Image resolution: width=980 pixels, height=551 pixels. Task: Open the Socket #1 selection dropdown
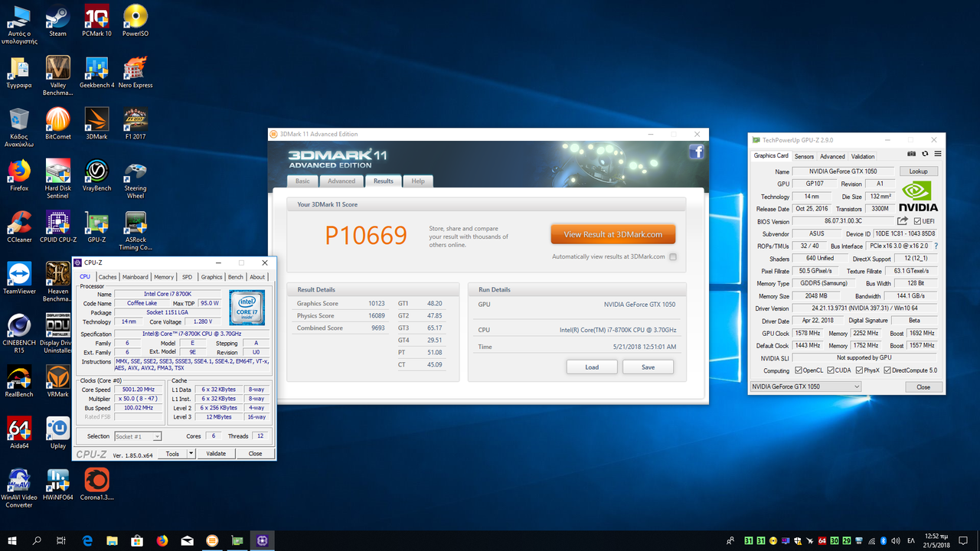pos(138,436)
